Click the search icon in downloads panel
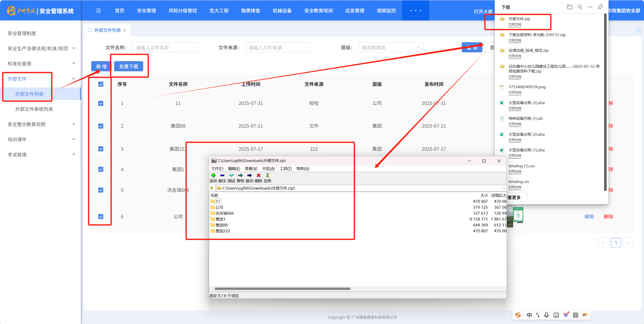This screenshot has height=324, width=644. [x=580, y=7]
